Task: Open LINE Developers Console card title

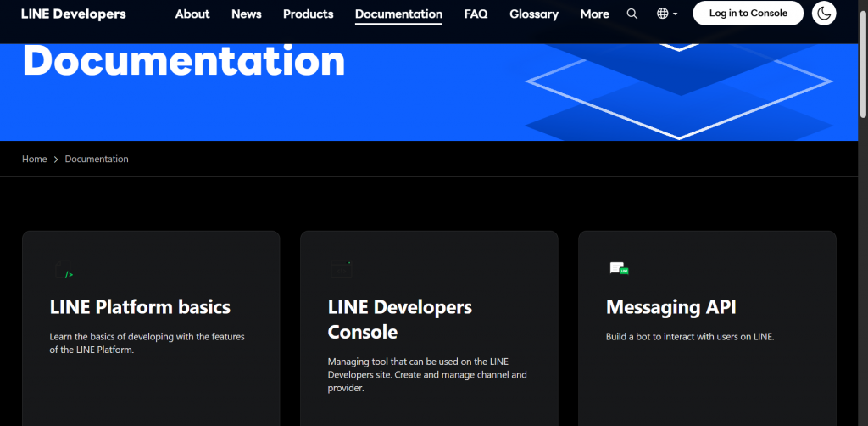Action: [400, 319]
